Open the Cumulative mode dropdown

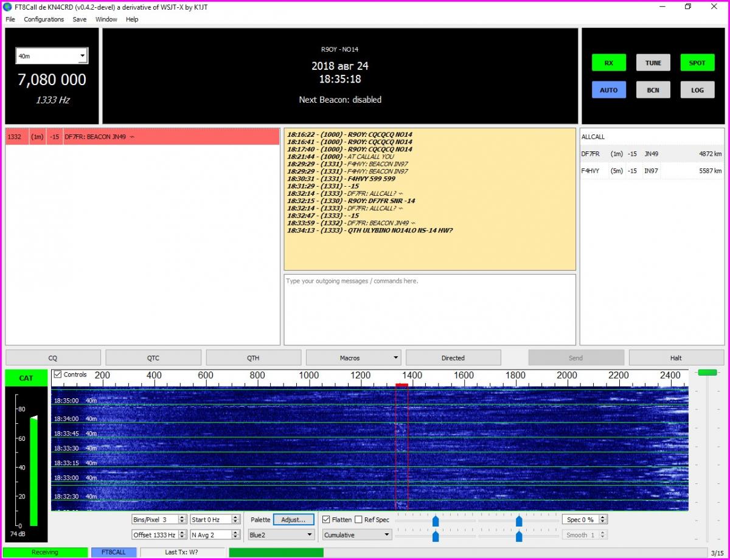[x=357, y=535]
